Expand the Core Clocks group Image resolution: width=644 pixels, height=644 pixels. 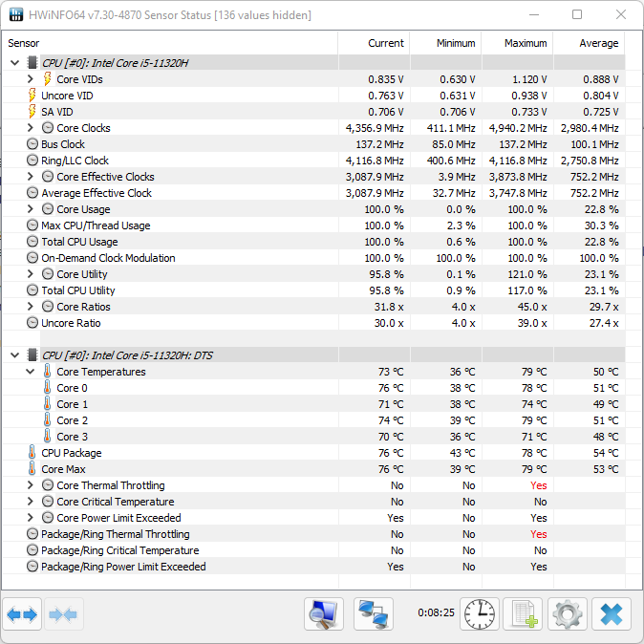(x=31, y=128)
